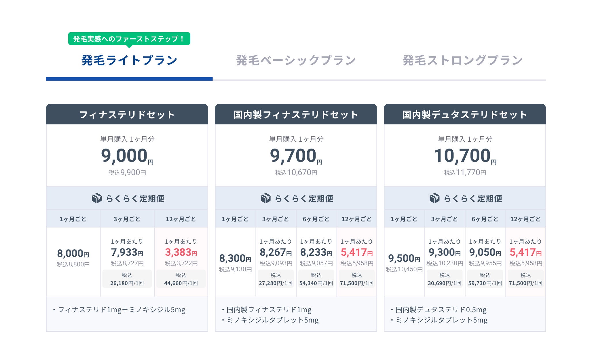Viewport: 592px width, 364px height.
Task: Click the box icon in フィナステリドセット's らくらく定期便 row
Action: 97,198
